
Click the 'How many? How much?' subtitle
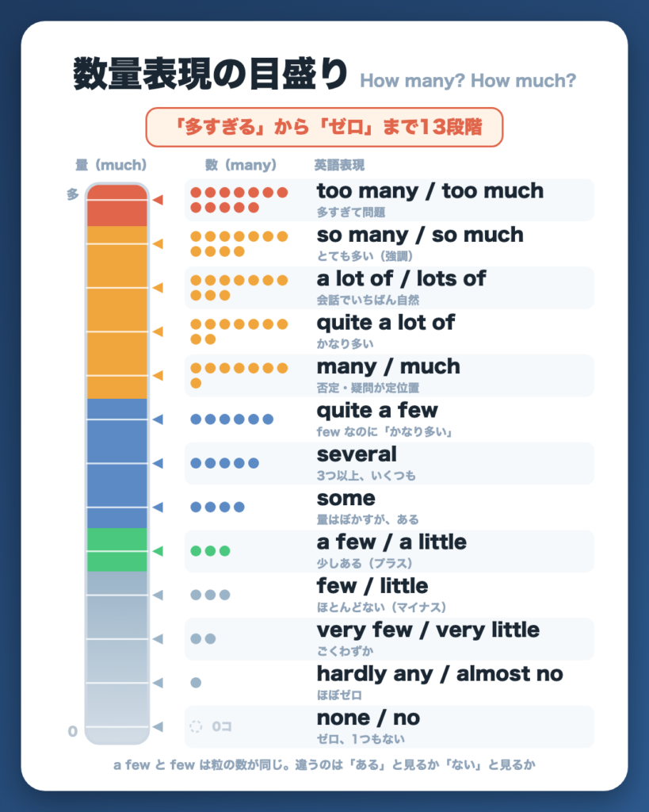(468, 81)
